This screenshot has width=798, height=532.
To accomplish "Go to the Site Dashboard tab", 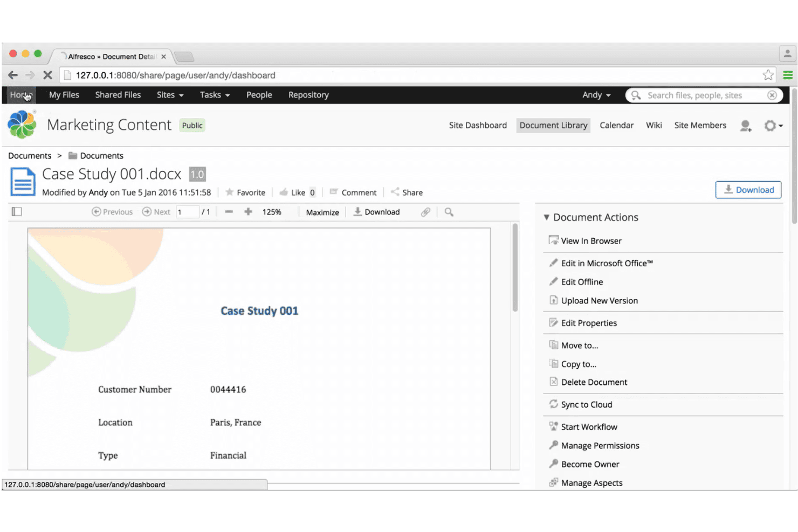I will pyautogui.click(x=478, y=126).
